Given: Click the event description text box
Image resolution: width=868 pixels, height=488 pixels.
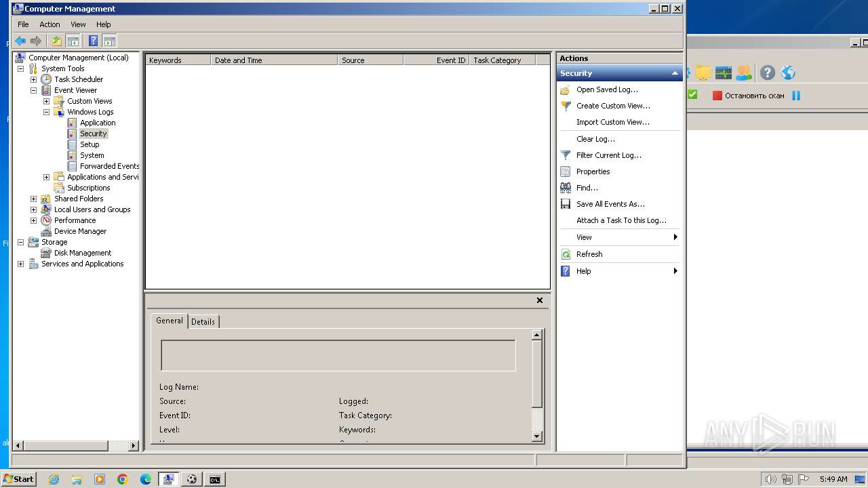Looking at the screenshot, I should click(338, 355).
